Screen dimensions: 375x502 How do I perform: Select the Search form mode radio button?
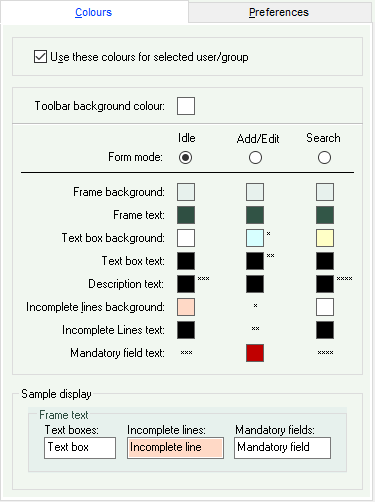tap(324, 158)
